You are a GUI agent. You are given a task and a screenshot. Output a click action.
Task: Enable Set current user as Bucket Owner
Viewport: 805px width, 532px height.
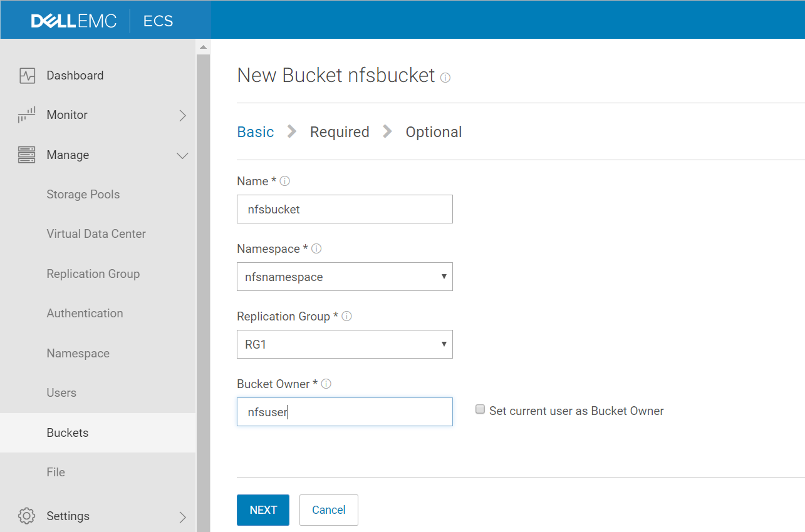(x=480, y=409)
